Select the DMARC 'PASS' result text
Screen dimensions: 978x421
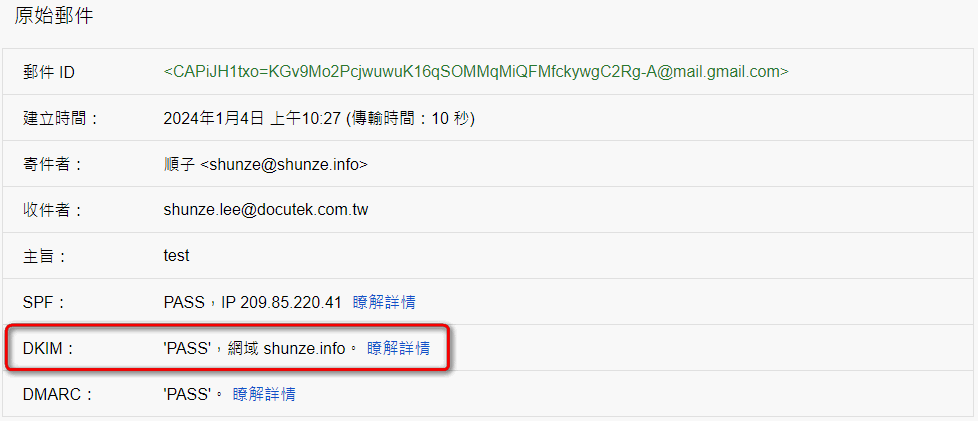click(188, 394)
